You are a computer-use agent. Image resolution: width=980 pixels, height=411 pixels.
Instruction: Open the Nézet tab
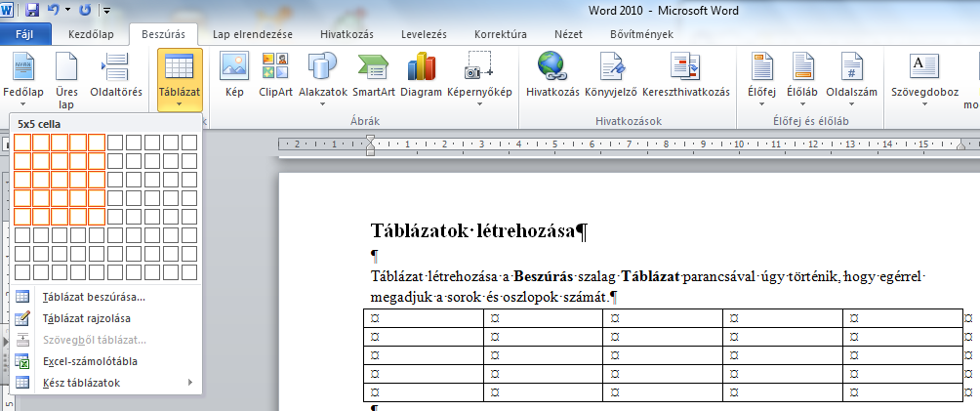569,34
